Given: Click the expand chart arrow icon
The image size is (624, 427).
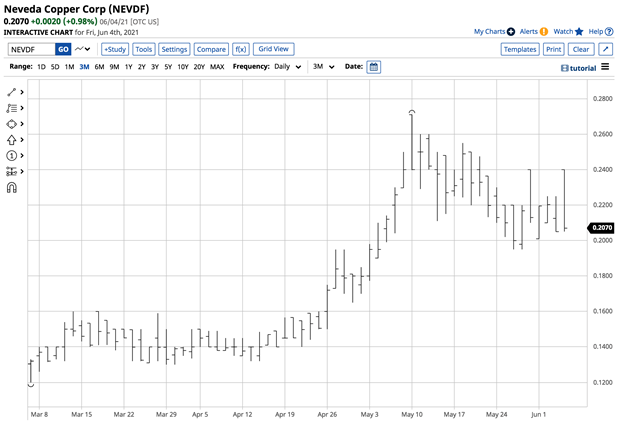Looking at the screenshot, I should coord(606,49).
